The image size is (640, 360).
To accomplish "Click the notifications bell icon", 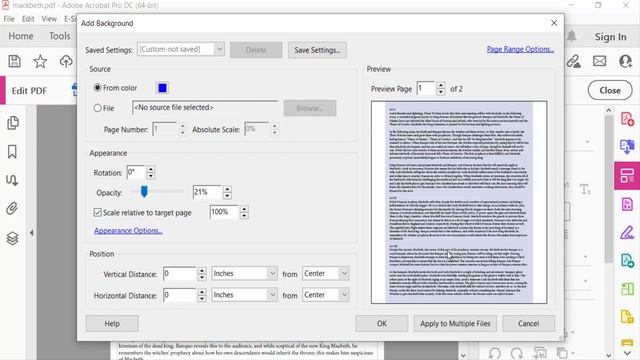I will (571, 36).
